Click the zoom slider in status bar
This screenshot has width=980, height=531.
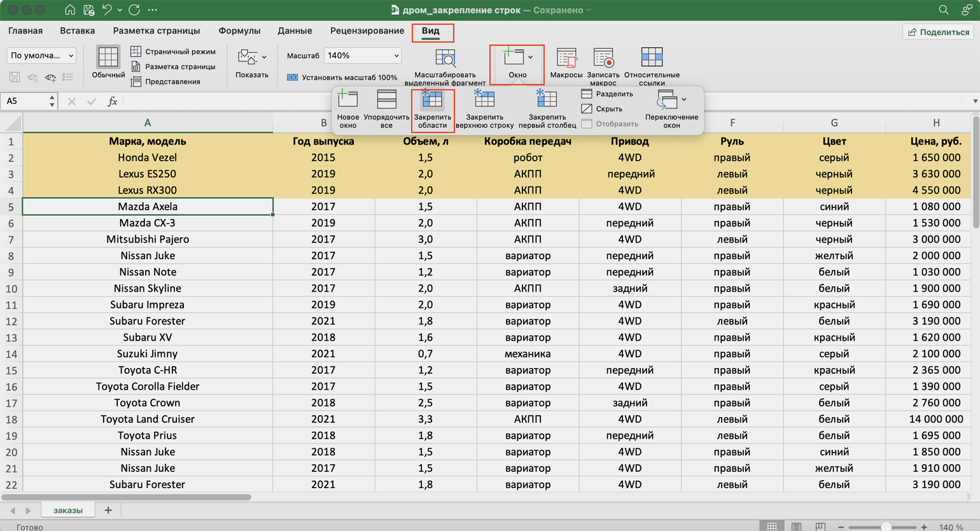885,527
